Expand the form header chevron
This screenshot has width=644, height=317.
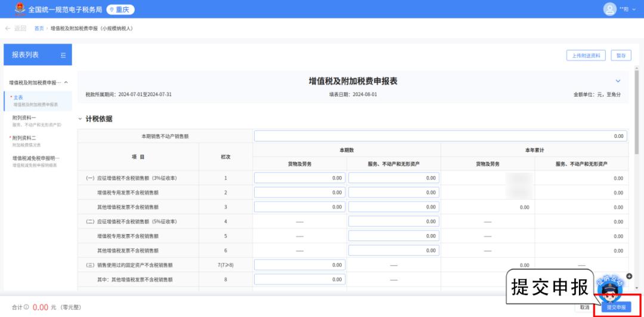(x=618, y=81)
